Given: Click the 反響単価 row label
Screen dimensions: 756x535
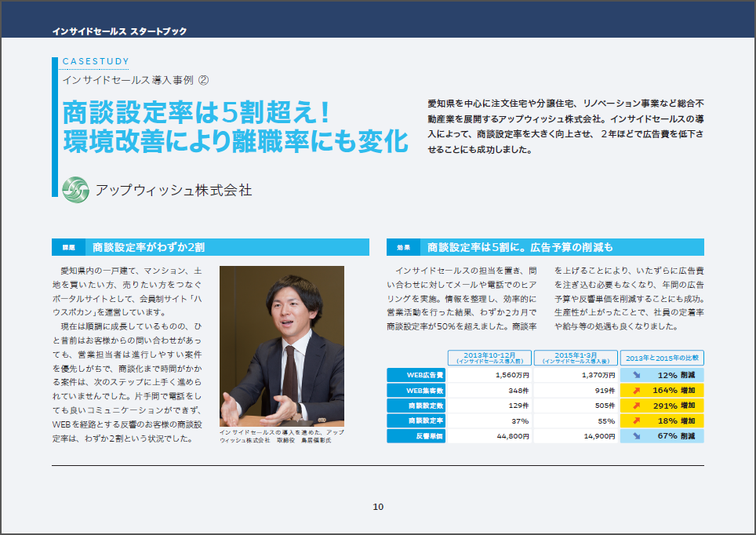Looking at the screenshot, I should pos(416,436).
